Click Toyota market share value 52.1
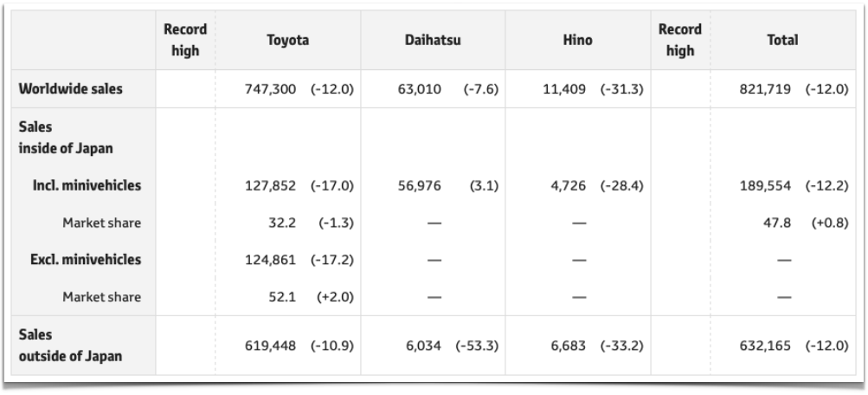 [x=282, y=297]
